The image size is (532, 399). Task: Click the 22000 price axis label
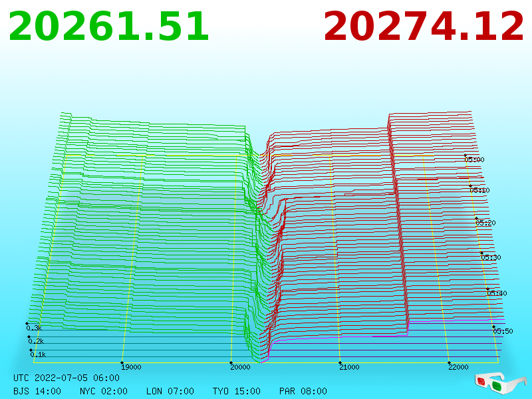coord(458,367)
